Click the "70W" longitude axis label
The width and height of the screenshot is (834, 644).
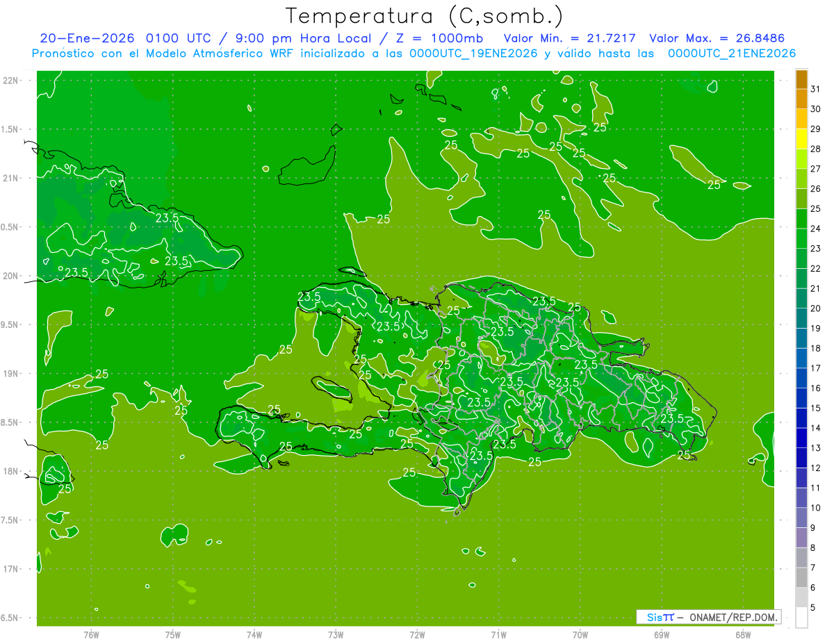point(580,634)
